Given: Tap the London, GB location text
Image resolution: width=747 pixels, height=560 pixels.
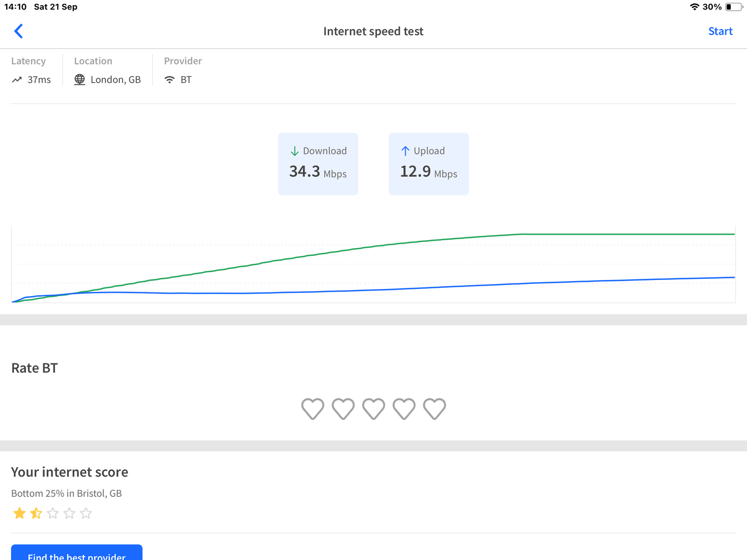Looking at the screenshot, I should coord(115,80).
